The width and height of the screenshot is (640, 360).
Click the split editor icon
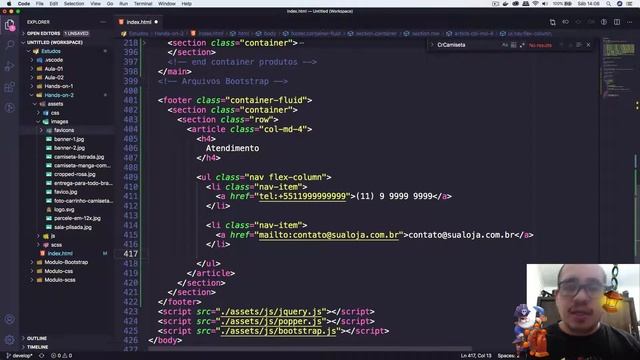[x=617, y=22]
